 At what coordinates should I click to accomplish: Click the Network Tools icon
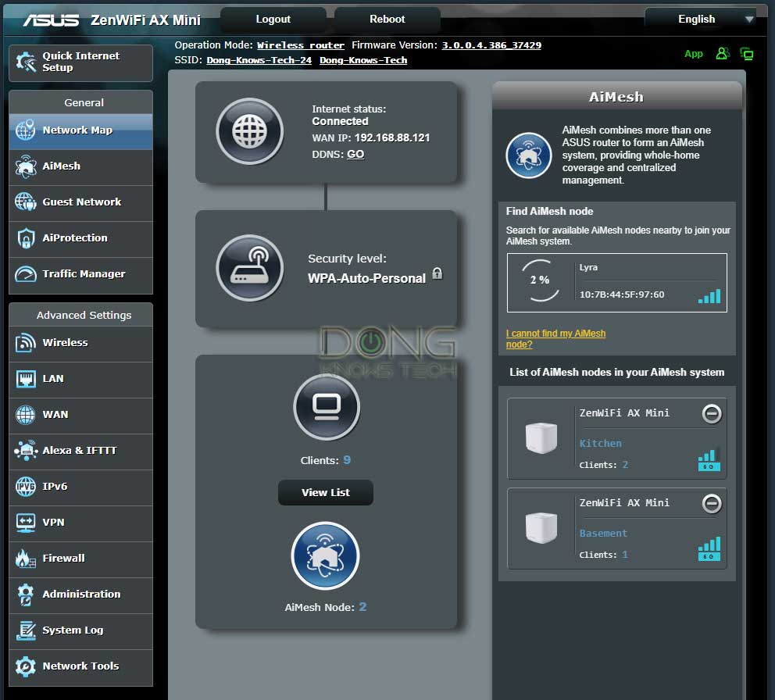25,667
